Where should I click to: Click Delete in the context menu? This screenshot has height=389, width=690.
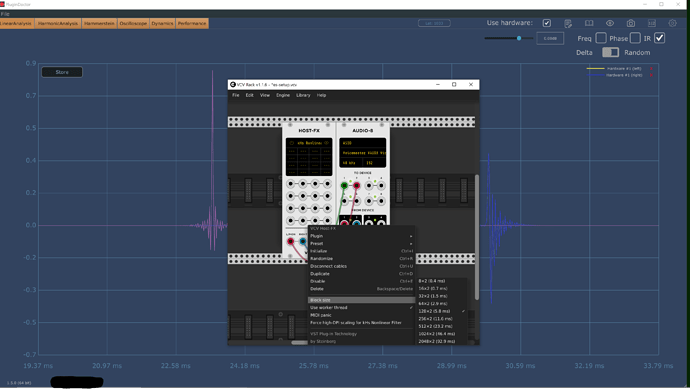tap(361, 289)
